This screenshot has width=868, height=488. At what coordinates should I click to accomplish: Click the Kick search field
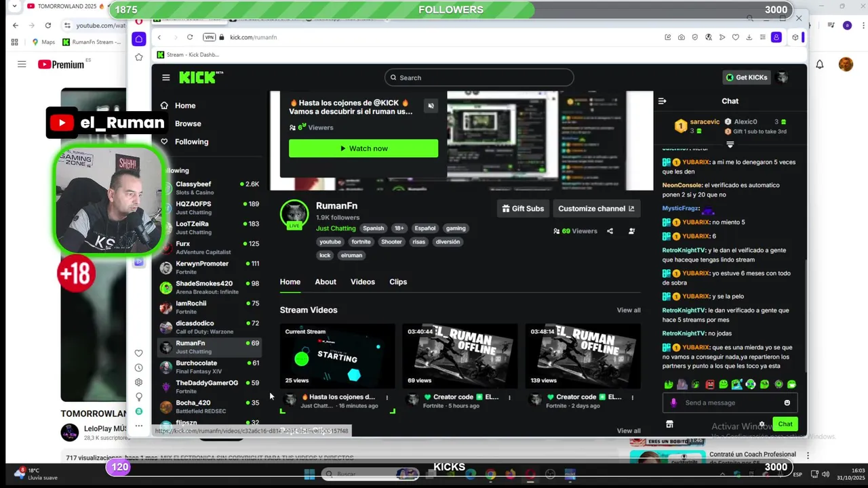479,77
